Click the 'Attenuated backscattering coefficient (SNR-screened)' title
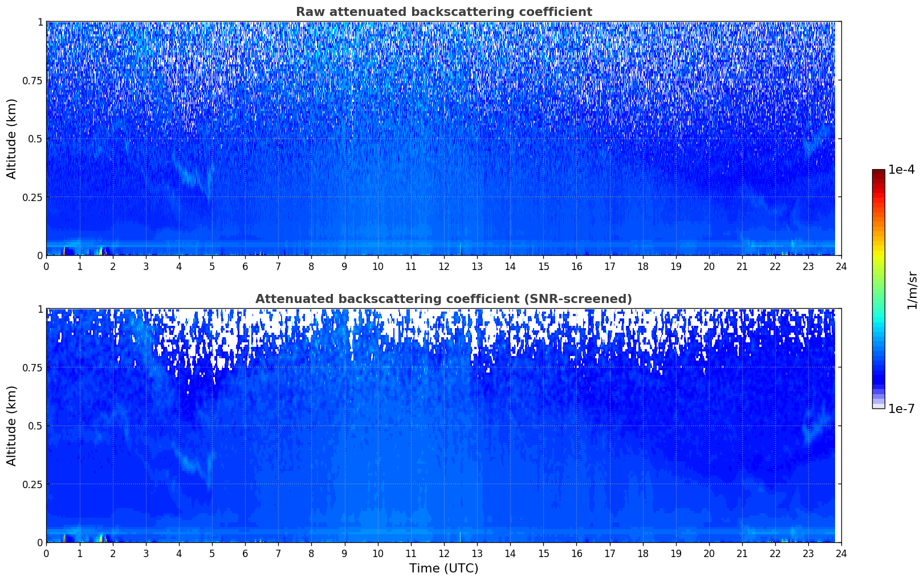 point(443,299)
